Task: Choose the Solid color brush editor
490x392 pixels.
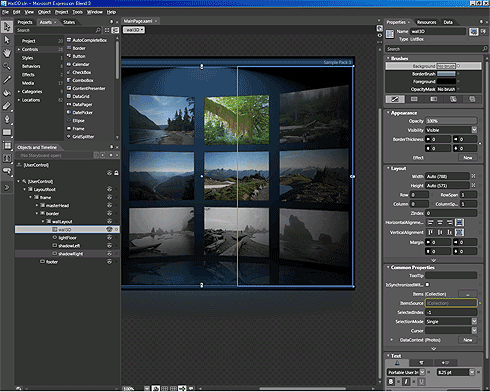Action: point(414,99)
